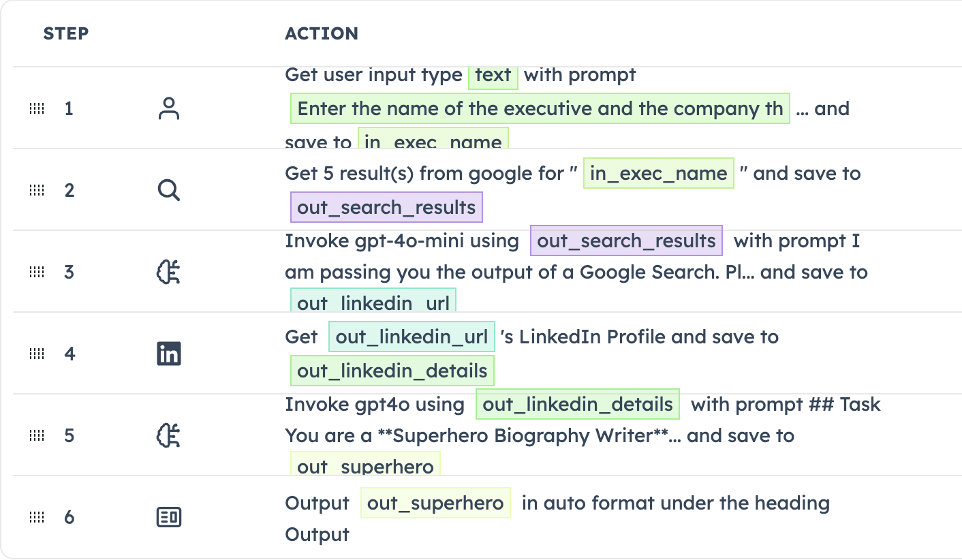The width and height of the screenshot is (962, 560).
Task: Click the in_exec_name variable in step 2
Action: point(658,174)
